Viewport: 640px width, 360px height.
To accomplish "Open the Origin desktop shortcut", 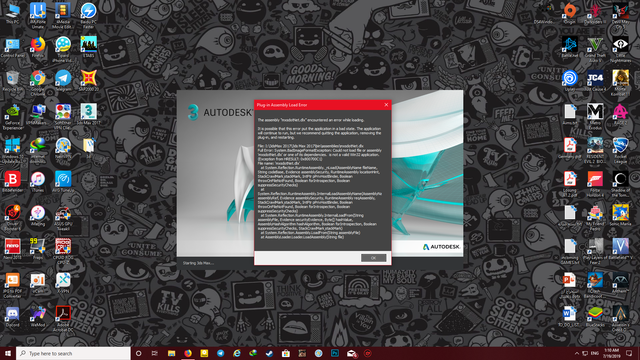I will pyautogui.click(x=570, y=13).
